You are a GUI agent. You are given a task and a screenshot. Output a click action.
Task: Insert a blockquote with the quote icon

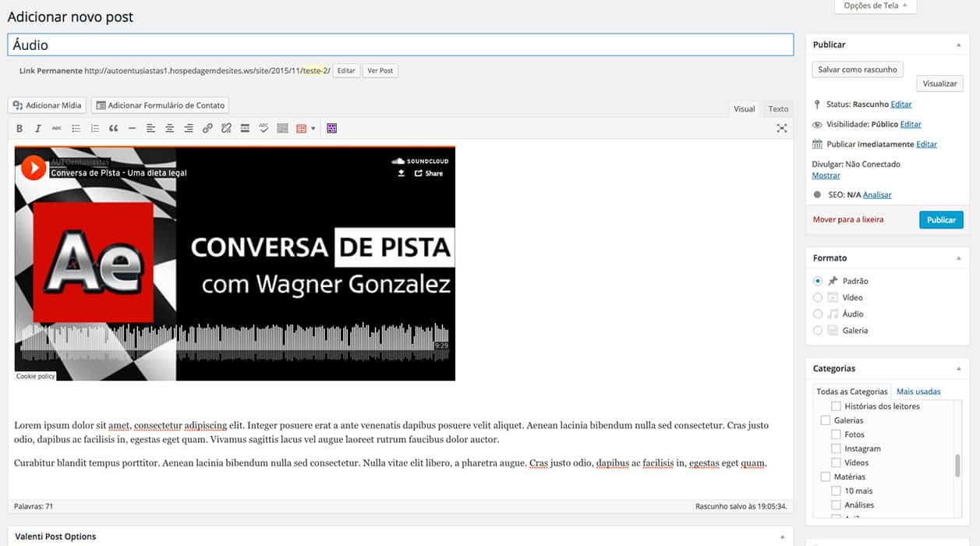113,129
